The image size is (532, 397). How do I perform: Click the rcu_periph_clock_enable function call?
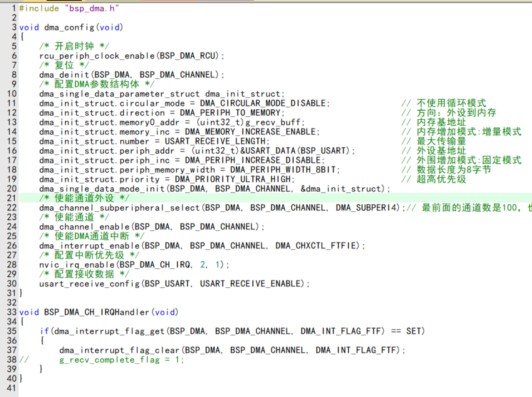tap(97, 56)
